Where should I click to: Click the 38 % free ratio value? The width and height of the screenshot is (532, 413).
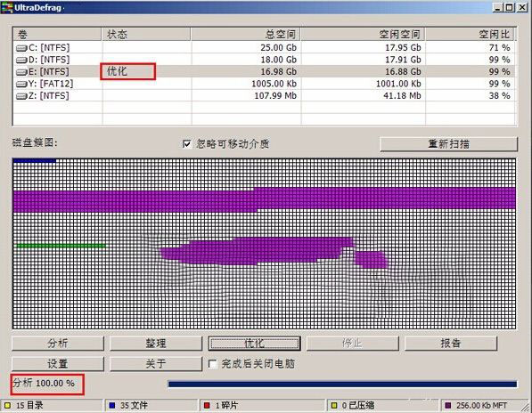point(500,96)
